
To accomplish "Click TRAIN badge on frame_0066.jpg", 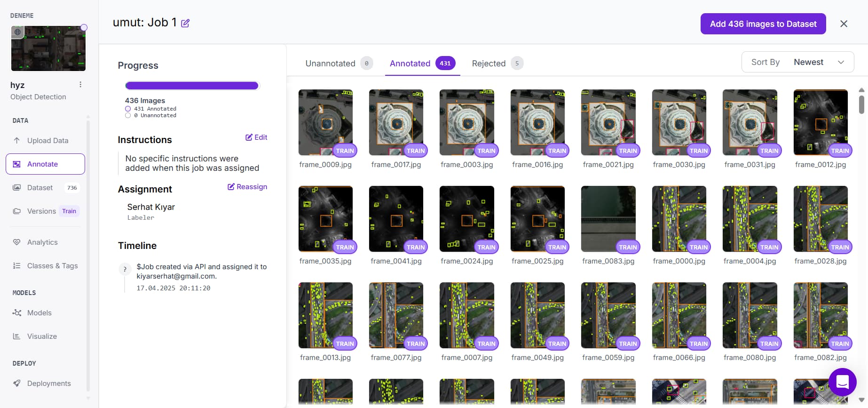I will [x=699, y=344].
